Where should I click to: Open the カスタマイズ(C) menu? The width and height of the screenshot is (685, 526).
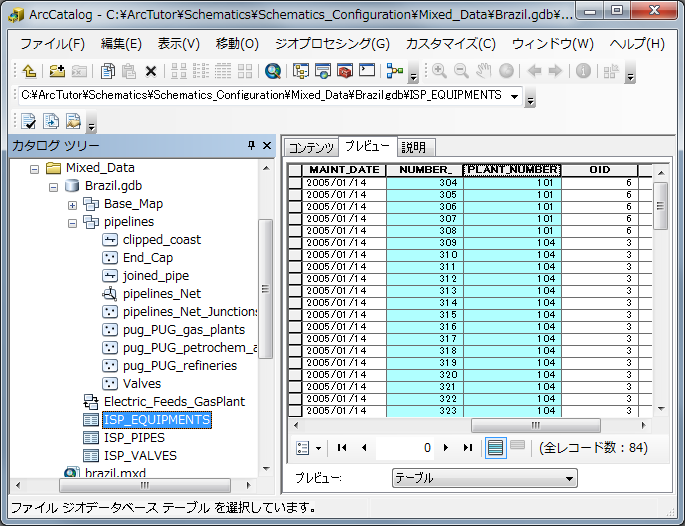[x=450, y=44]
